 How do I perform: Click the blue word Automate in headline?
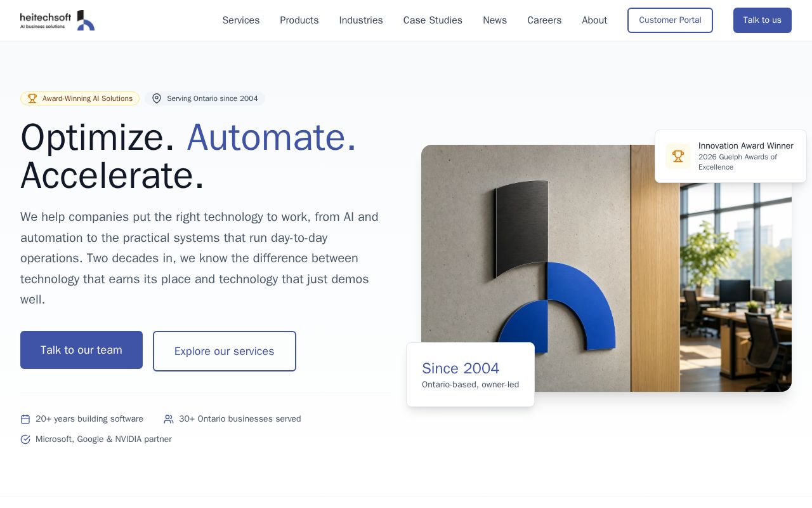click(x=272, y=137)
